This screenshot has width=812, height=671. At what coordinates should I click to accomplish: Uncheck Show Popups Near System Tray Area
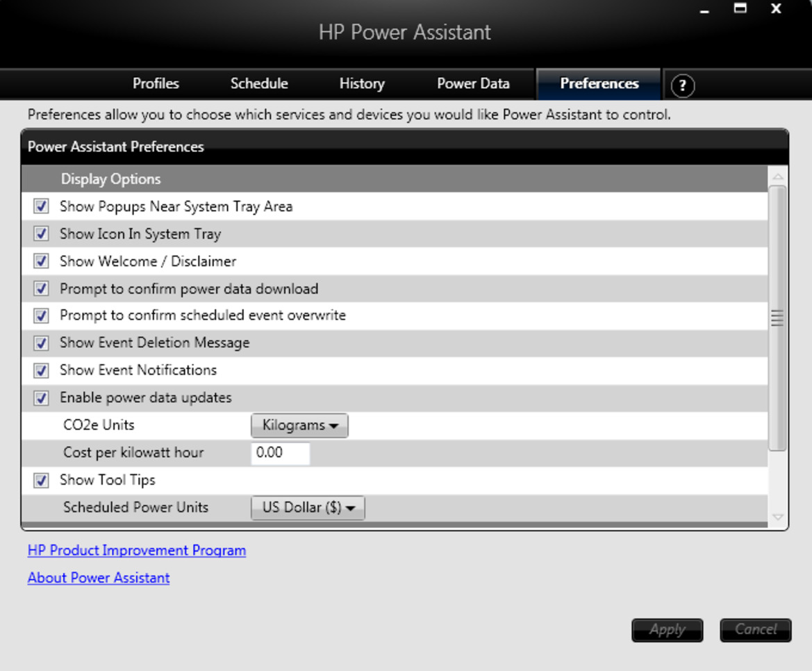tap(42, 206)
